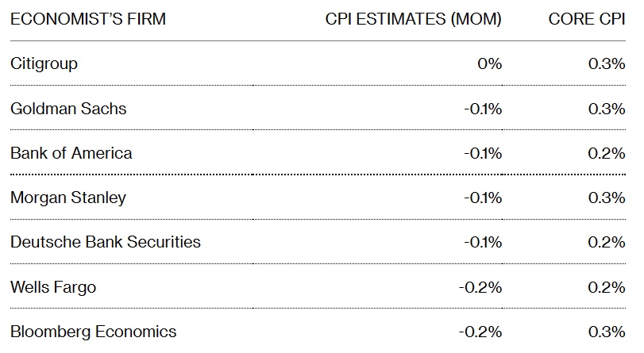Image resolution: width=644 pixels, height=353 pixels.
Task: Click the CORE CPI column header
Action: [587, 19]
